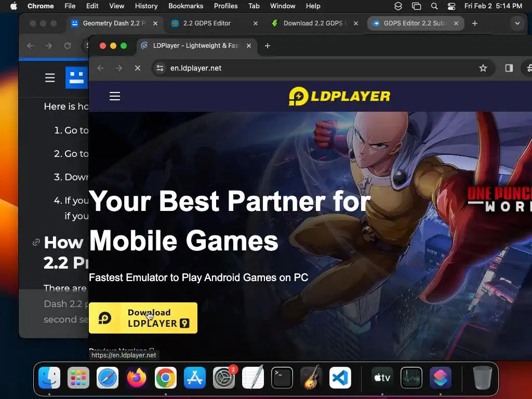Click the blue robot logo on background page
532x399 pixels.
pos(77,78)
